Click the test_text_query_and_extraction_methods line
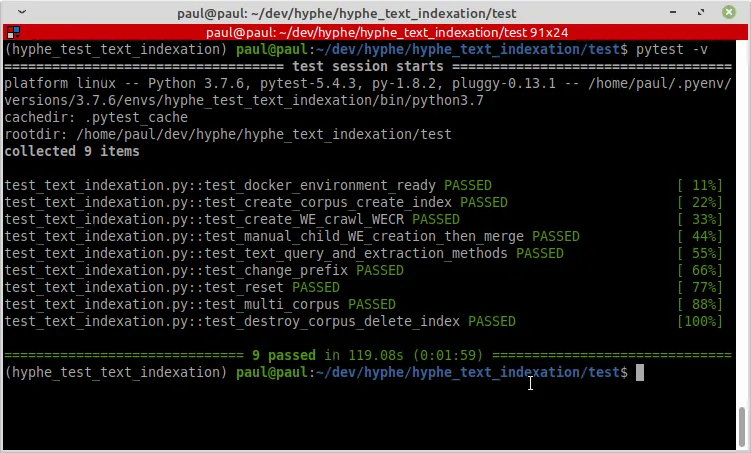The height and width of the screenshot is (453, 751). click(283, 253)
